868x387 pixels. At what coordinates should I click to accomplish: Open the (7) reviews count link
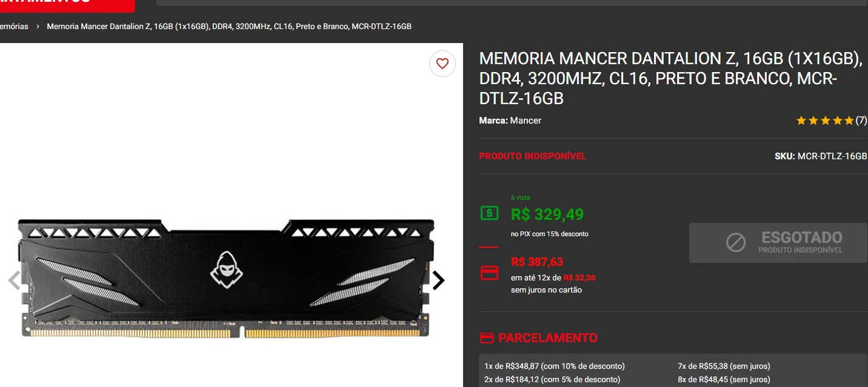click(861, 121)
